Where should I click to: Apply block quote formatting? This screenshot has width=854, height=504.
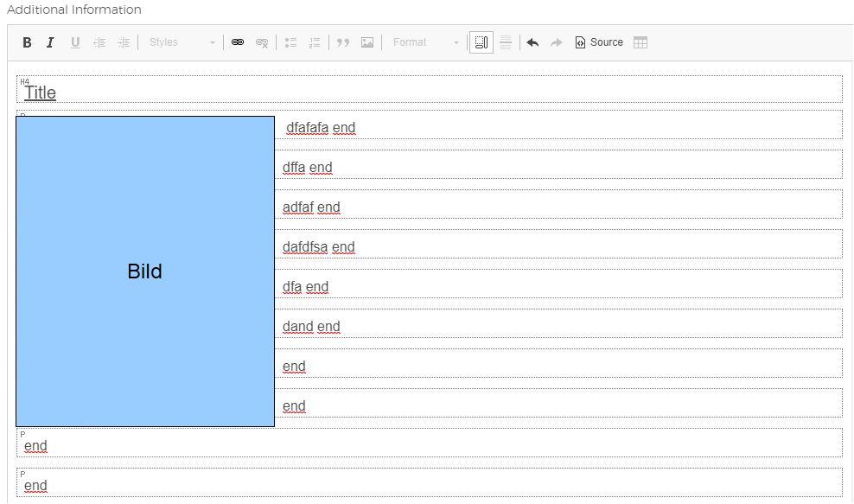[x=343, y=42]
